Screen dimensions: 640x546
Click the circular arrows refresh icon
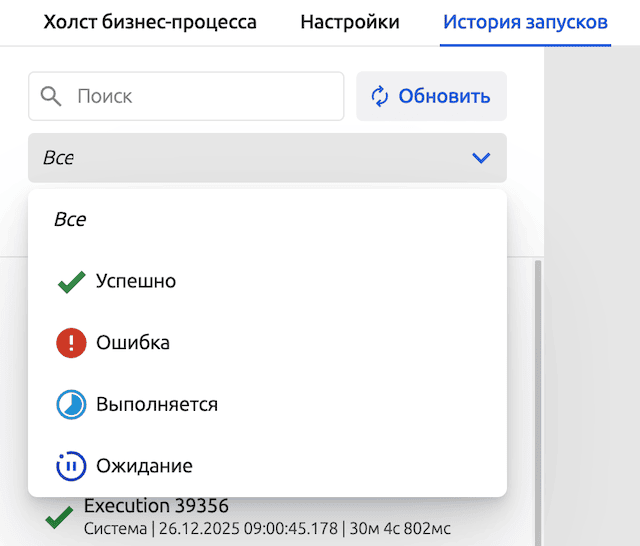coord(379,97)
